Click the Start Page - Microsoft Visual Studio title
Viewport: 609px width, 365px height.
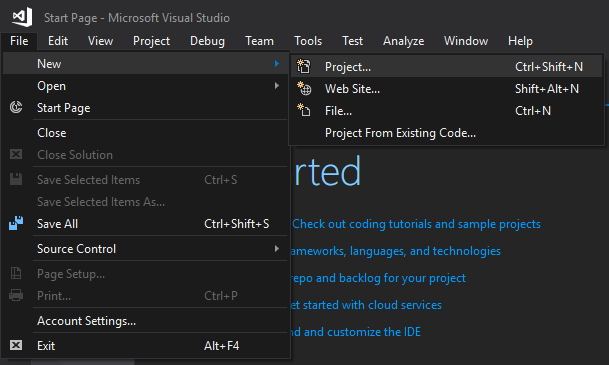[x=137, y=18]
